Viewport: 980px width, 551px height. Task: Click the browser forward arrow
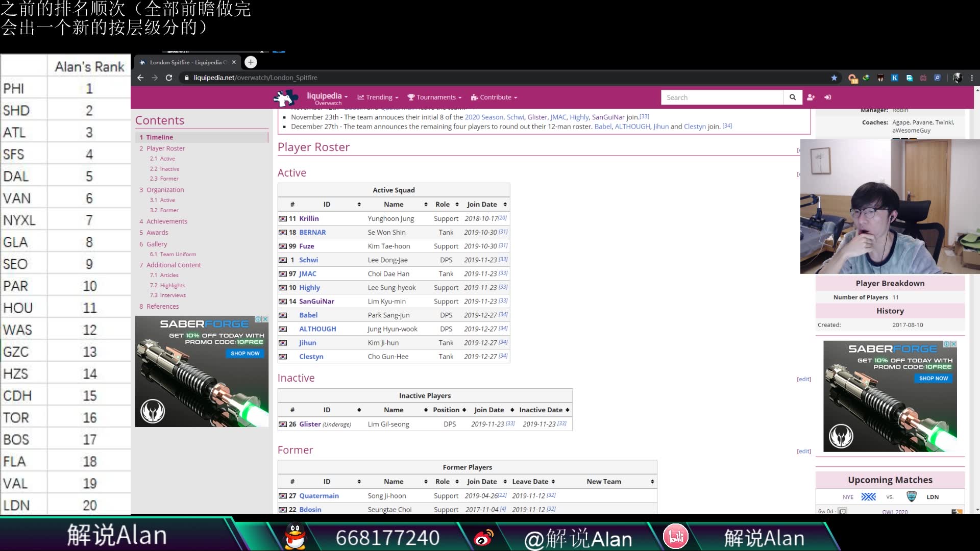(155, 78)
